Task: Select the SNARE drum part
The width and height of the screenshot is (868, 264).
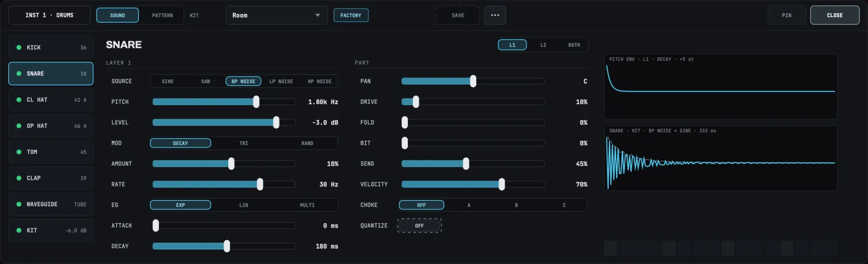Action: (x=51, y=74)
